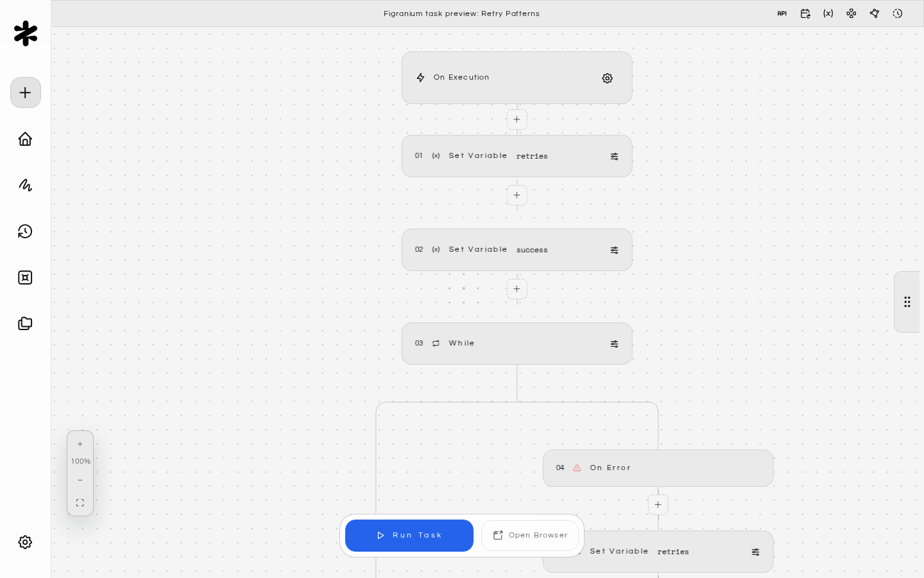Click the Open Browser button
The width and height of the screenshot is (924, 578).
pos(530,536)
